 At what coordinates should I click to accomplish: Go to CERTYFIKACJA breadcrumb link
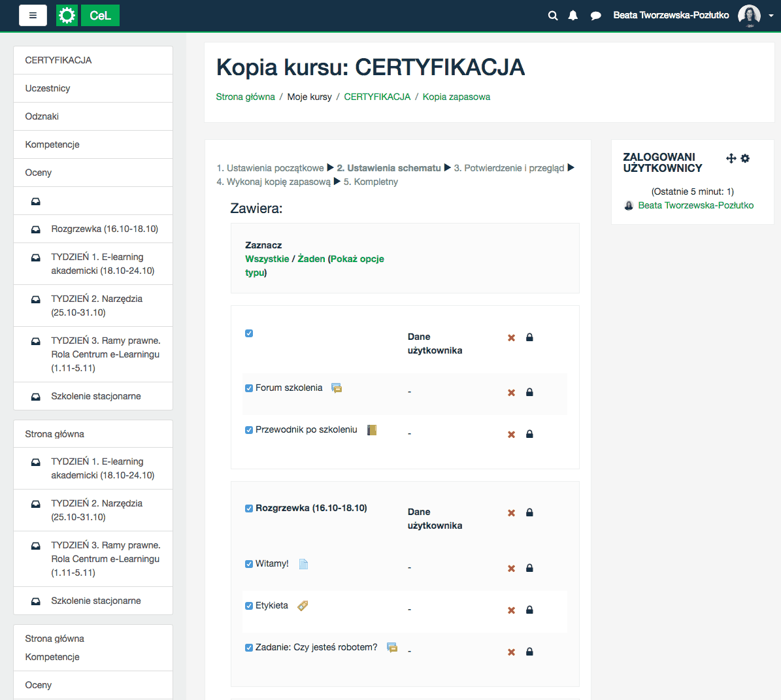point(377,97)
